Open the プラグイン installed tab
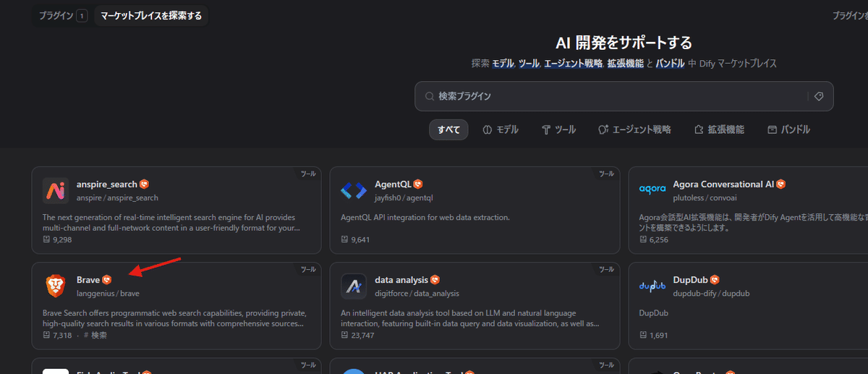This screenshot has width=868, height=374. [x=61, y=15]
